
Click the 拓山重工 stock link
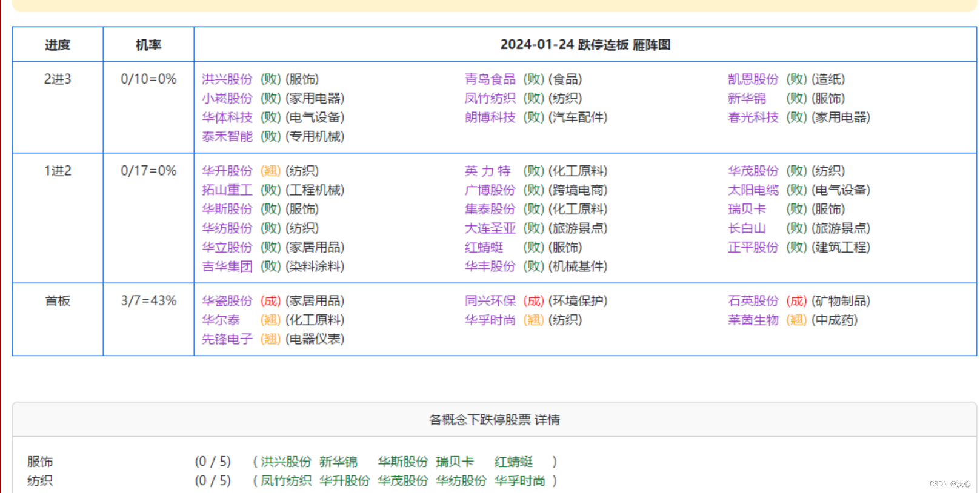tap(227, 190)
